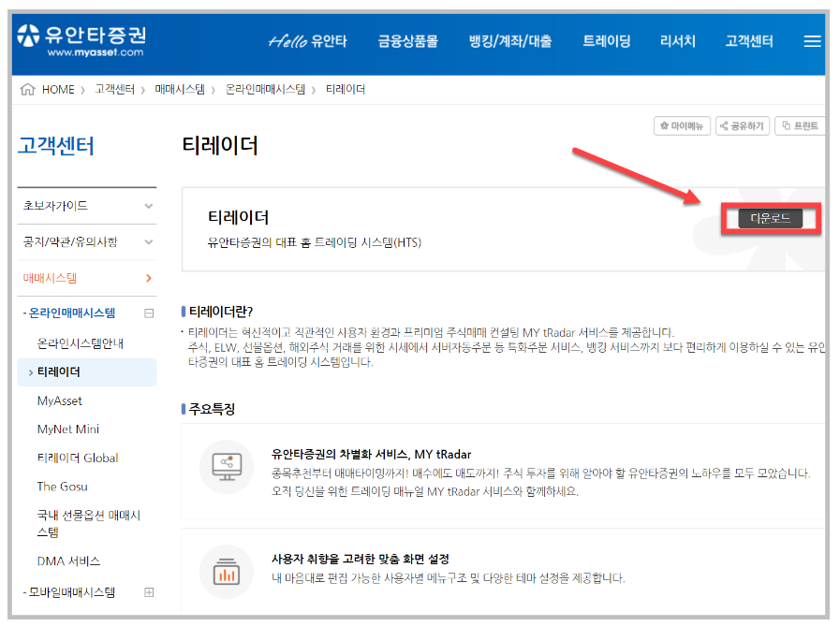Open the 고객센터 top menu
Viewport: 840px width, 626px height.
(x=749, y=41)
